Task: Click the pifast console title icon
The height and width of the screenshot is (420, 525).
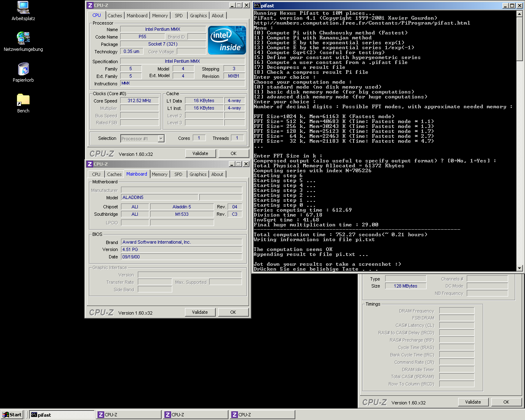Action: click(x=257, y=5)
